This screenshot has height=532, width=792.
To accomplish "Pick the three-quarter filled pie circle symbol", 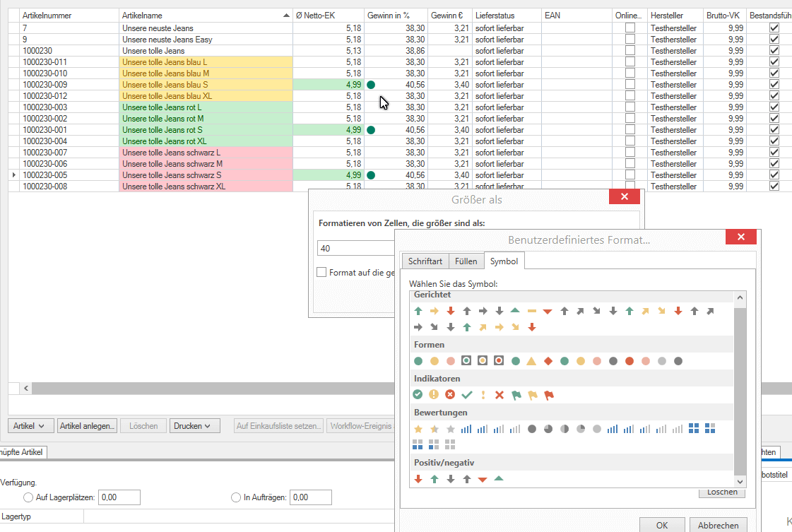I will click(548, 429).
